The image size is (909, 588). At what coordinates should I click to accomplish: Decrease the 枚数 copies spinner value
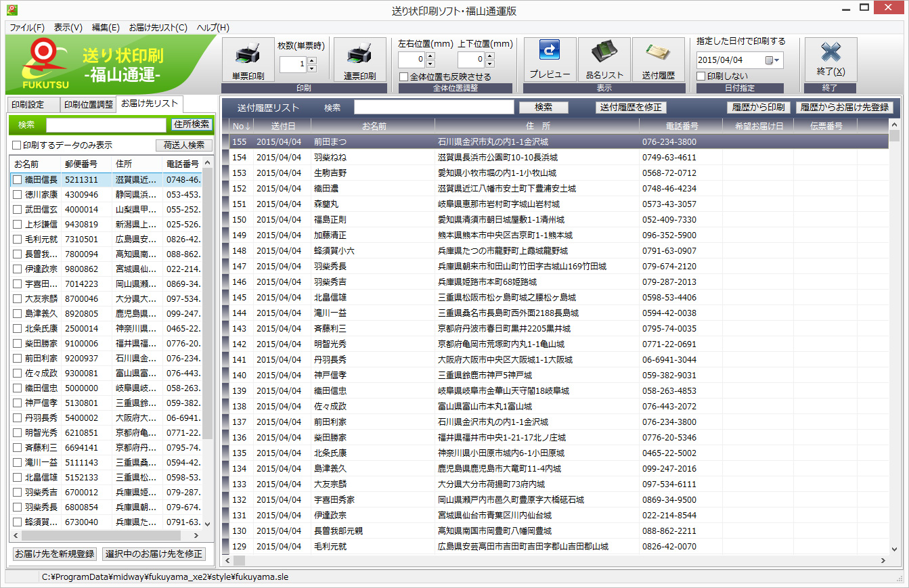pos(312,68)
